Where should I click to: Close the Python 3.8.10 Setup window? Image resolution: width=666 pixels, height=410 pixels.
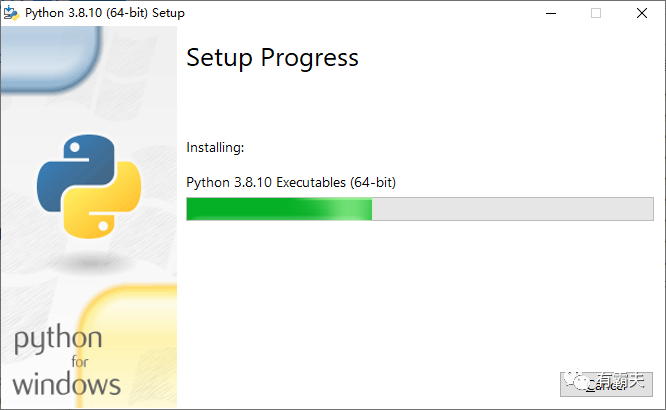[642, 13]
